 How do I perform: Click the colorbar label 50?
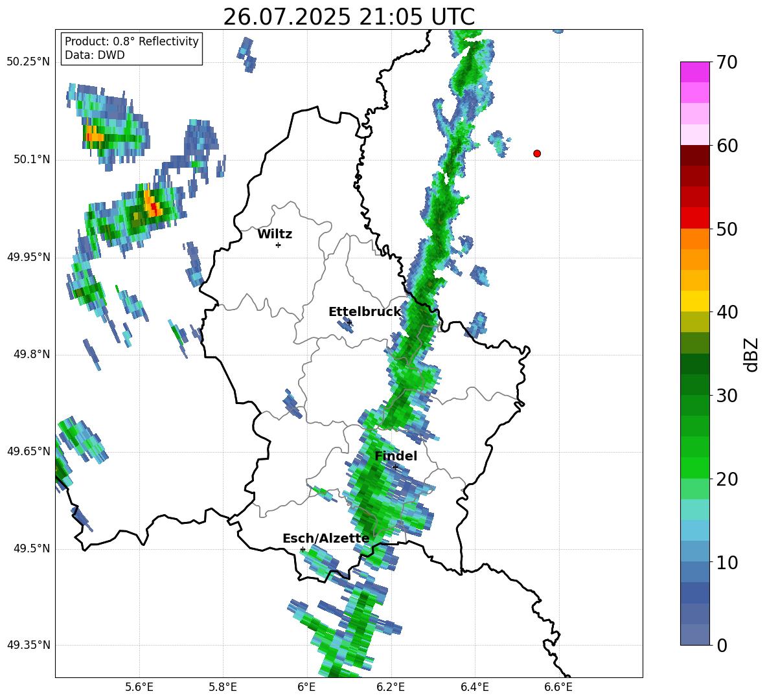tap(727, 229)
